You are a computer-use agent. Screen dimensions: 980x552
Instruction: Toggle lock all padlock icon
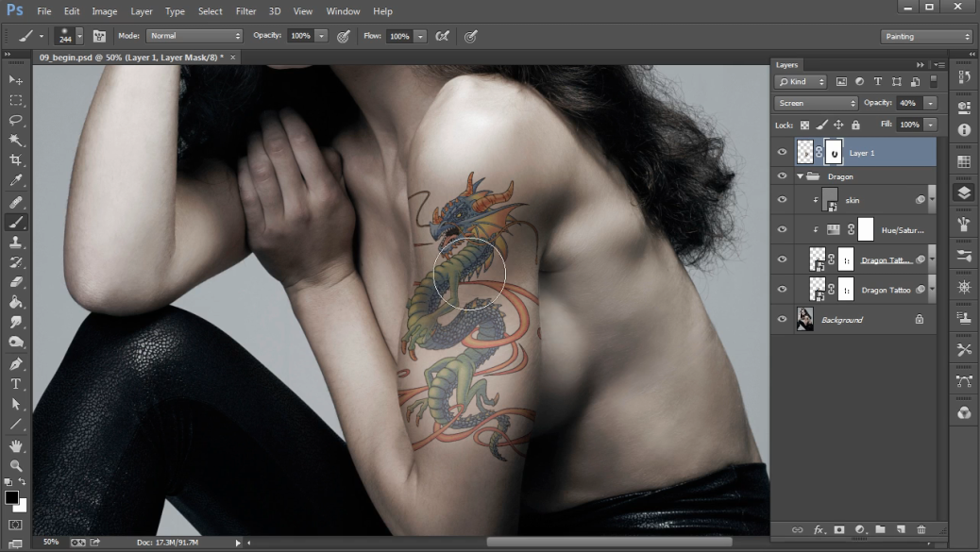pos(855,125)
